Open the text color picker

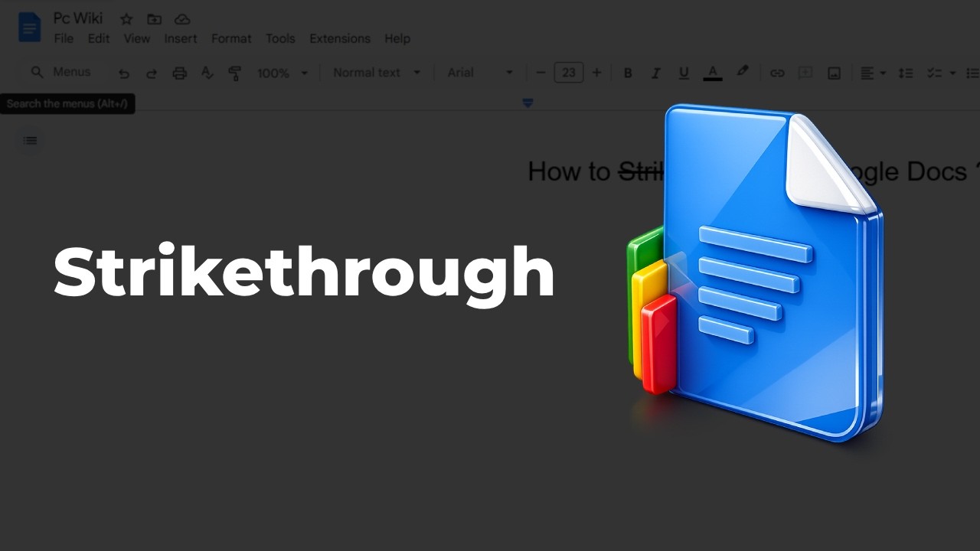713,73
